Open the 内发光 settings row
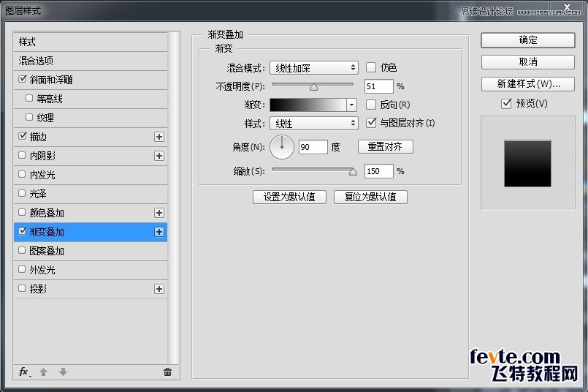 [91, 175]
